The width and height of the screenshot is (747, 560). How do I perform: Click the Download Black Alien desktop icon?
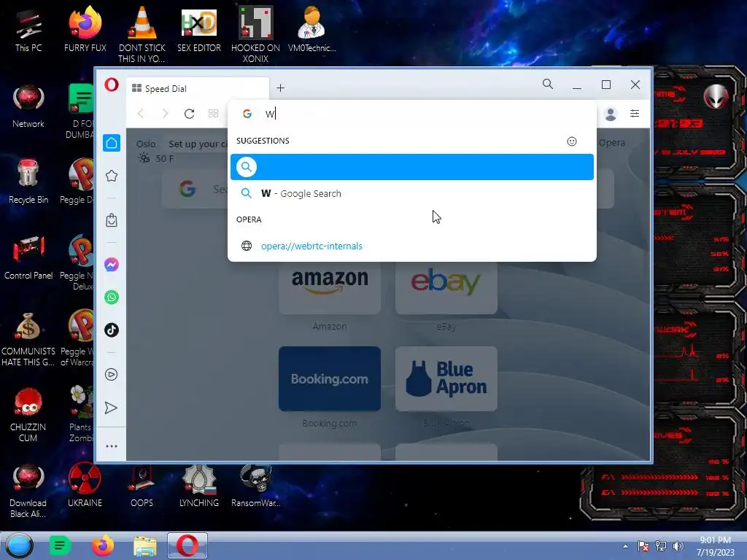tap(28, 491)
